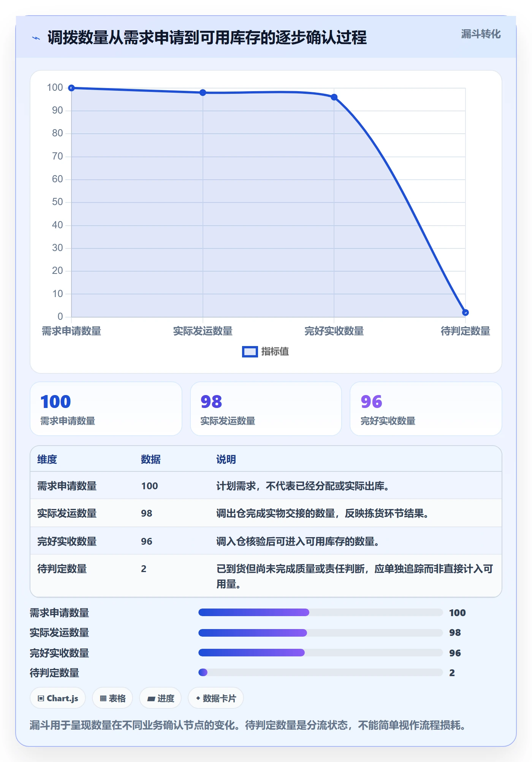Click the 需求申请数量 progress bar
Screen dimensions: 532x762
320,612
